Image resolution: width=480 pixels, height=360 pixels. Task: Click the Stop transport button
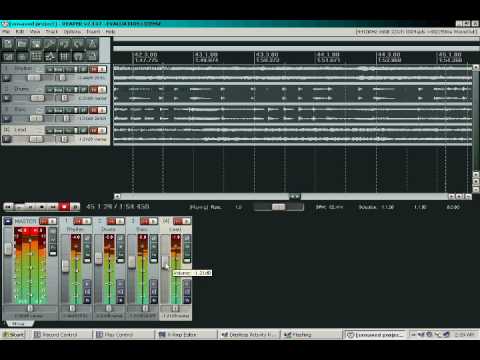coord(42,207)
